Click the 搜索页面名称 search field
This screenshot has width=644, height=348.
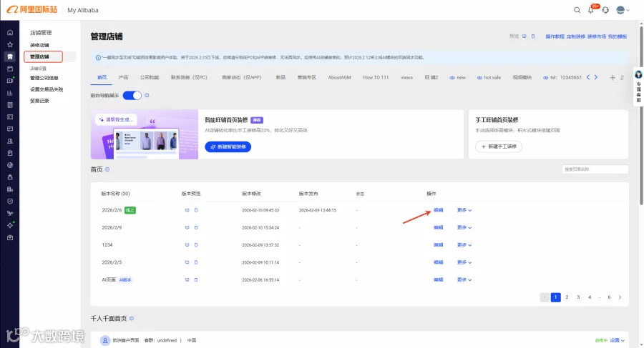pyautogui.click(x=595, y=169)
